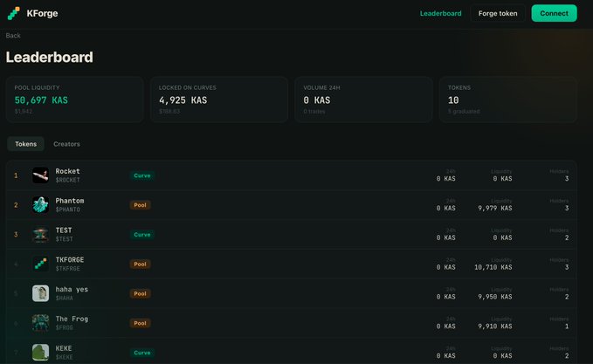
Task: Click the Curve badge on Rocket row
Action: 142,175
